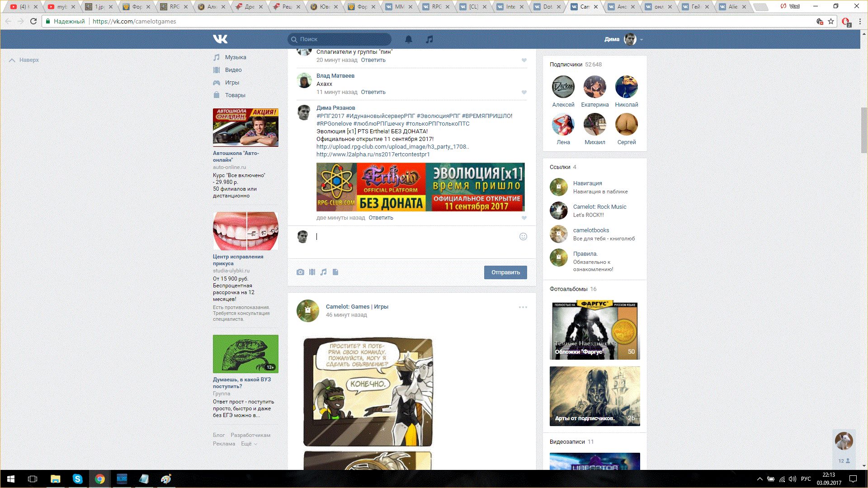Switch to the myb browser tab
868x488 pixels.
[x=61, y=7]
